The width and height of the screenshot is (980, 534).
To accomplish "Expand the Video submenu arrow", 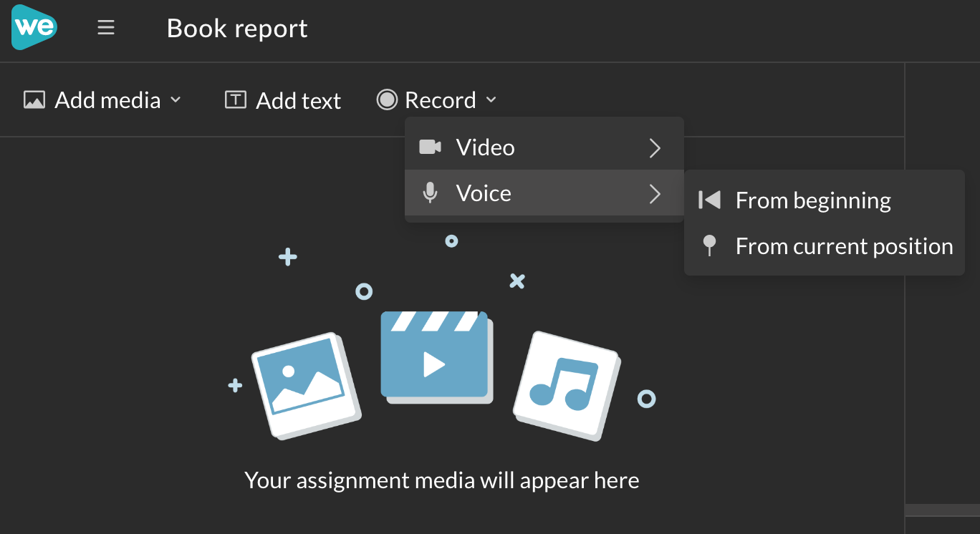I will [x=654, y=147].
